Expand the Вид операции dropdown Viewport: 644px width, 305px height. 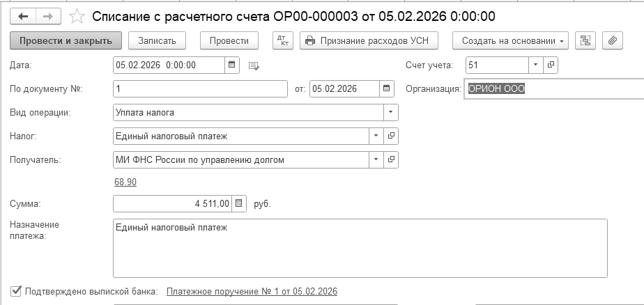point(390,113)
